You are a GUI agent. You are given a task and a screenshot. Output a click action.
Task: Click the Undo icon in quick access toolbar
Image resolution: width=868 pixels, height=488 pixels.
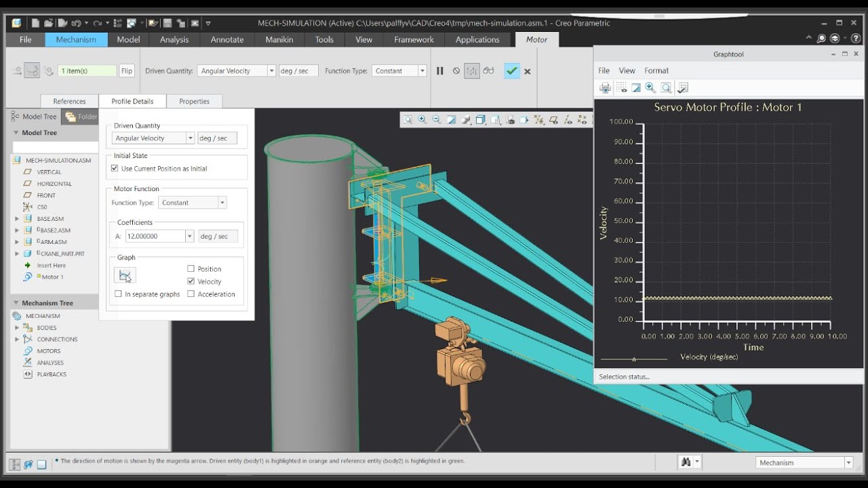click(77, 23)
